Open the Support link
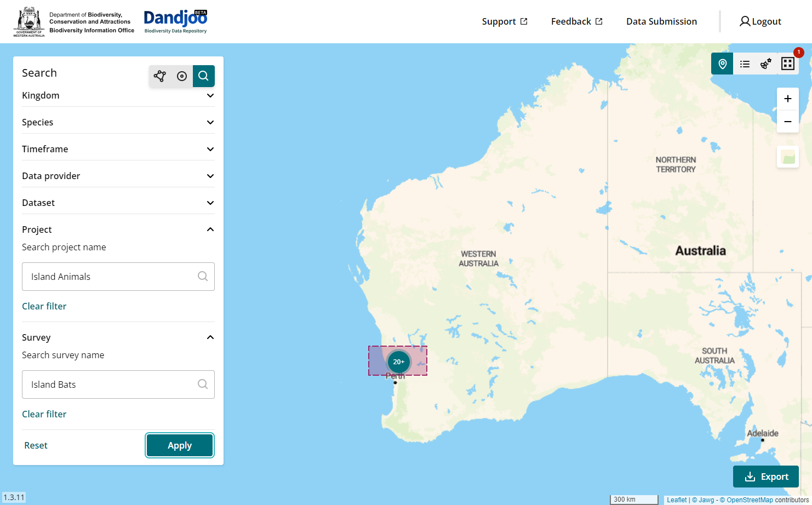 505,21
